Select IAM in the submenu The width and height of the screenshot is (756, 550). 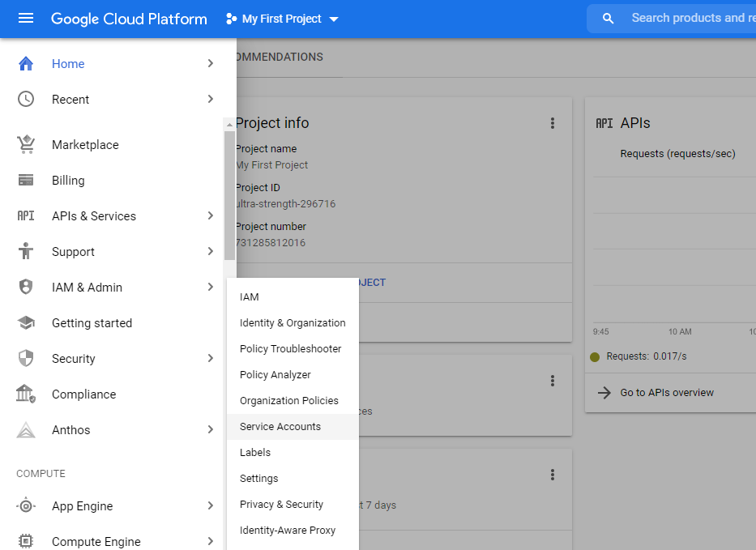coord(293,297)
